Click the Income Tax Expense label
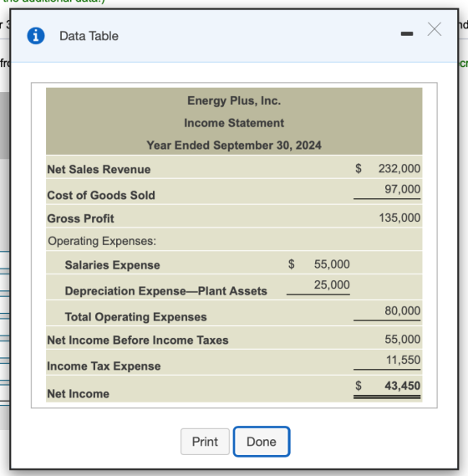The height and width of the screenshot is (476, 468). click(104, 366)
